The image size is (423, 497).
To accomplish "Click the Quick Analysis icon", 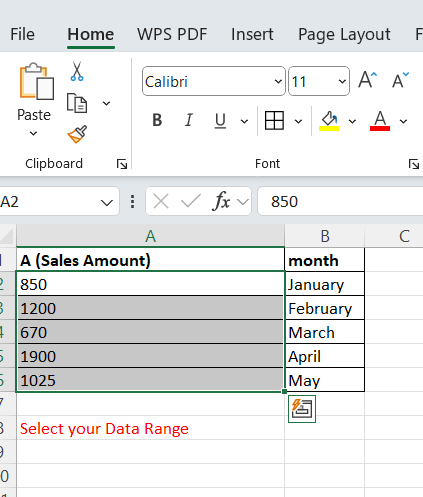I will pos(302,409).
